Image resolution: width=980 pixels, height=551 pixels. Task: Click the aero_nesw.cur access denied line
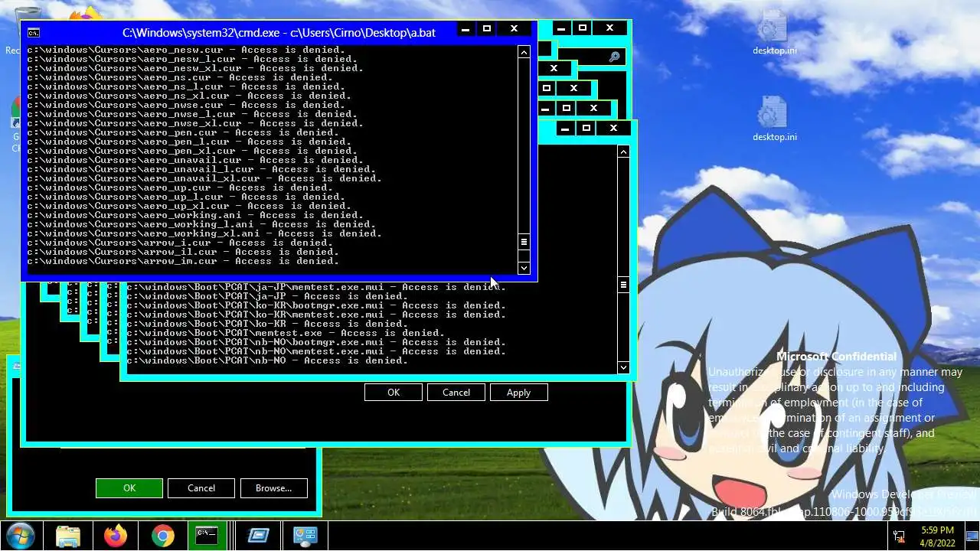point(186,50)
